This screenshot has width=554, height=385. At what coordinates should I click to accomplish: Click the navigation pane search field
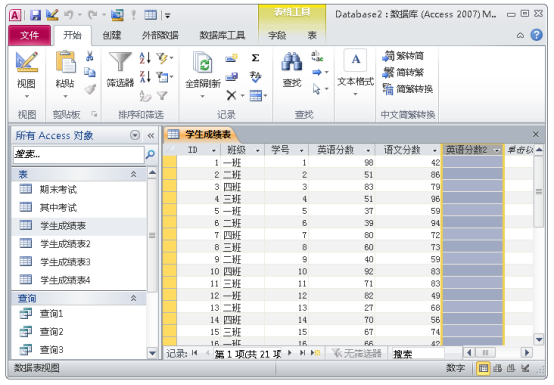point(78,154)
